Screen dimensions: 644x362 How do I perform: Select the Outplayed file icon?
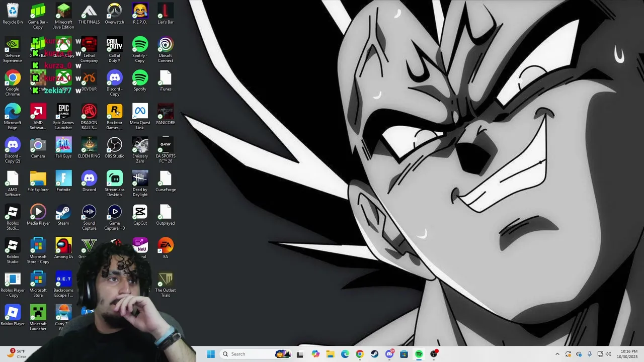point(166,215)
